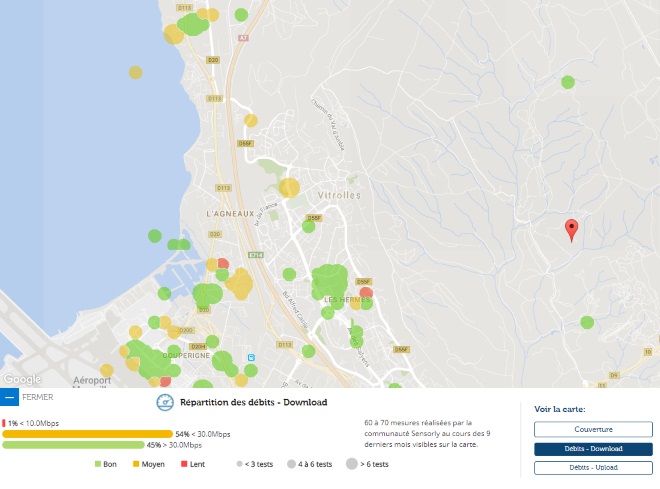Select the Débits - Download map view

593,449
